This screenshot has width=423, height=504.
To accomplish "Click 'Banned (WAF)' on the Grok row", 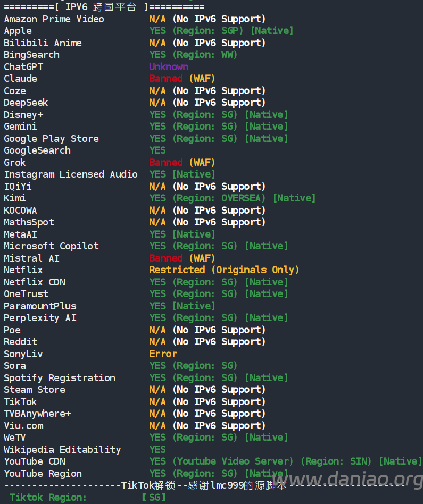I will [x=182, y=163].
